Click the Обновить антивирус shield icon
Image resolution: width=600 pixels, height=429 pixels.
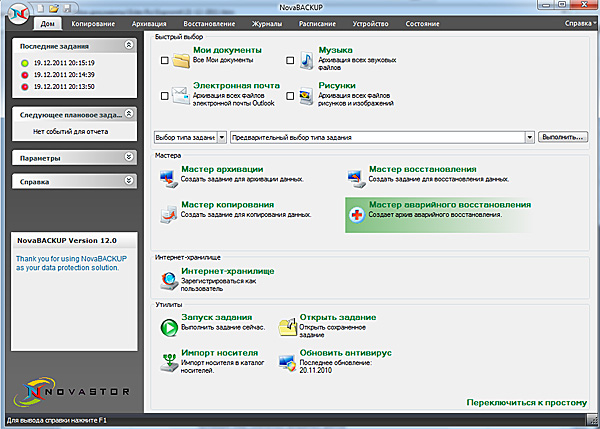pos(286,360)
